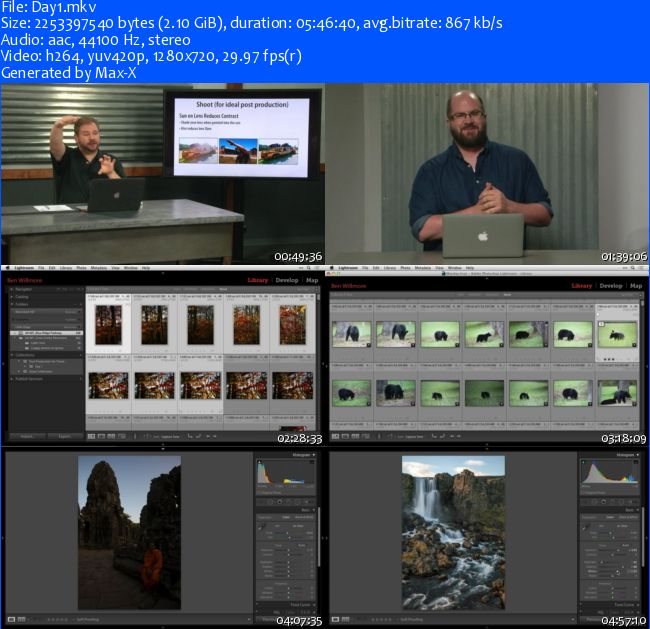Select Library module in 03:18:09 frame
The width and height of the screenshot is (650, 629).
tap(582, 286)
